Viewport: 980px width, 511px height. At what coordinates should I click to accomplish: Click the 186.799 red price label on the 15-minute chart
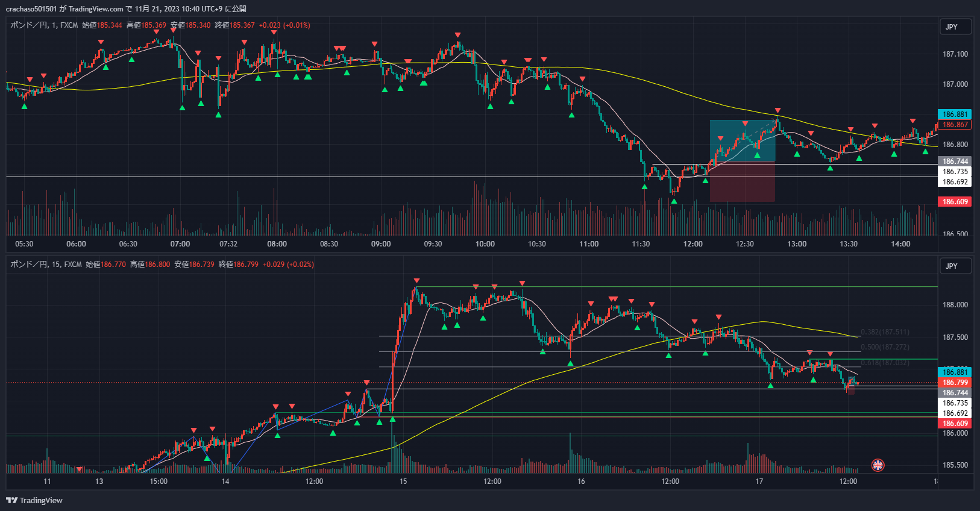955,383
